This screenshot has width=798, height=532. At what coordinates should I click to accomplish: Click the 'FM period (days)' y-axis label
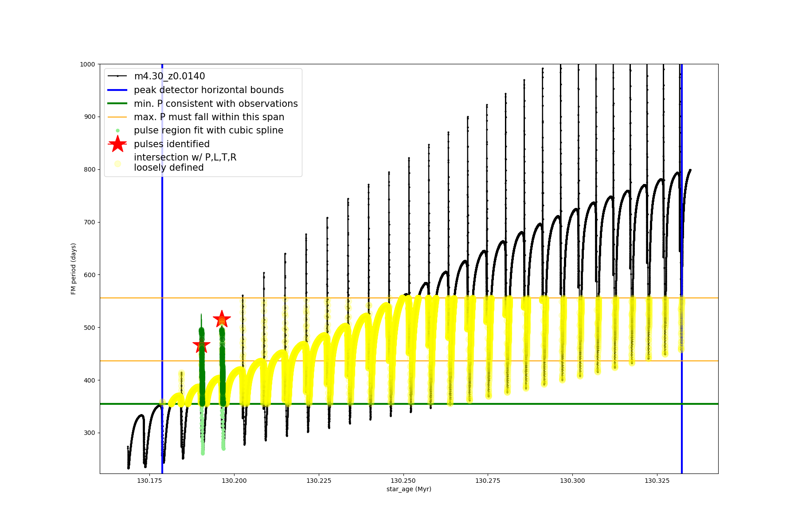pos(74,269)
